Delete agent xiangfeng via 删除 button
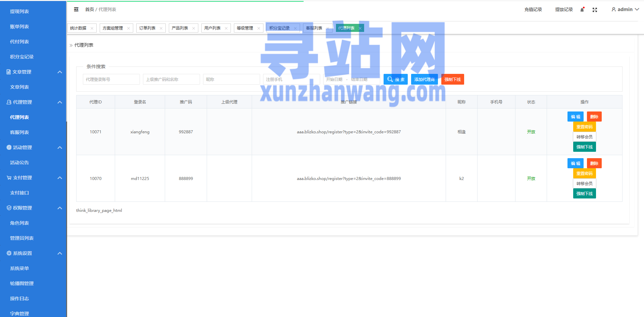The height and width of the screenshot is (317, 644). 594,117
